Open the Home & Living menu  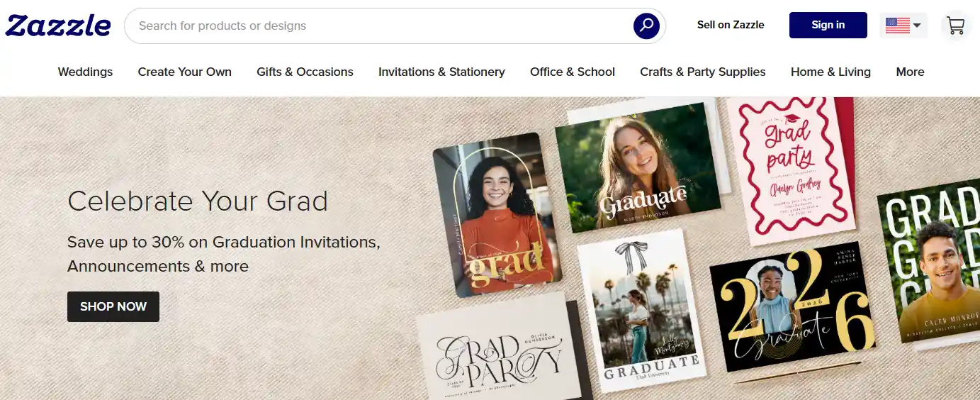(x=830, y=72)
